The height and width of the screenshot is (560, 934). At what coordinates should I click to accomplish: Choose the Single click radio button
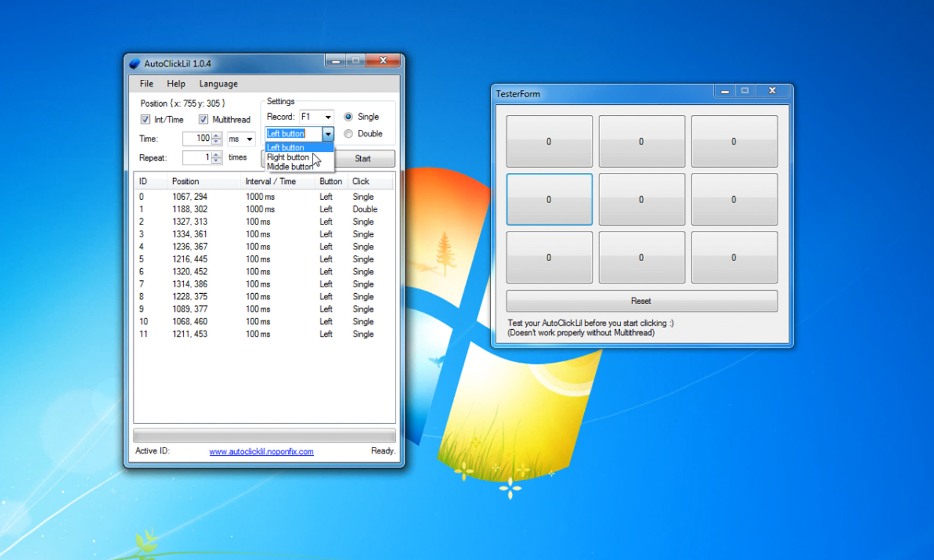pos(349,117)
